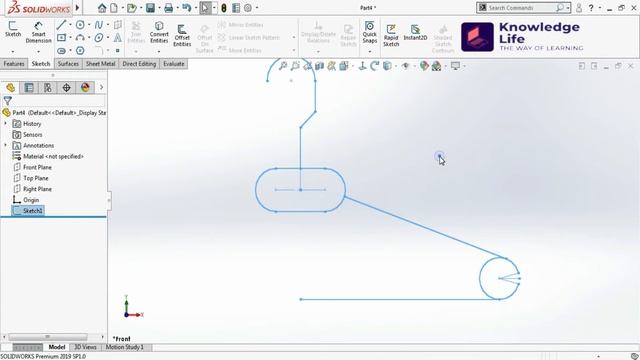Expand the Annotations tree node

tap(5, 145)
